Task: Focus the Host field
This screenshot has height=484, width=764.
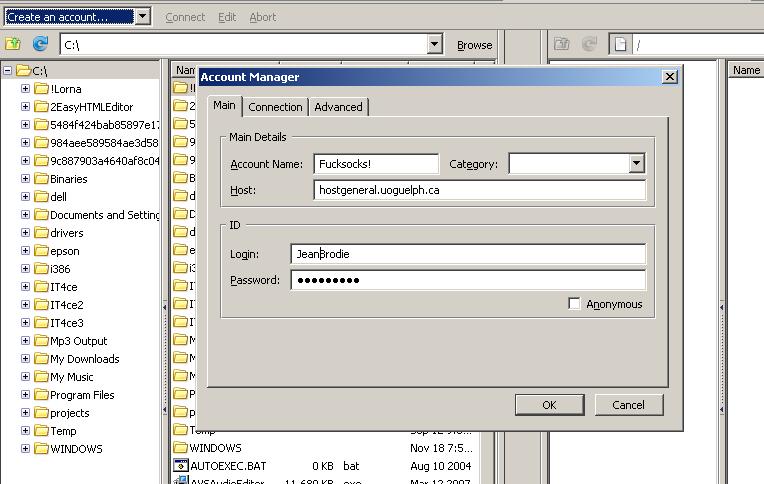Action: click(479, 190)
